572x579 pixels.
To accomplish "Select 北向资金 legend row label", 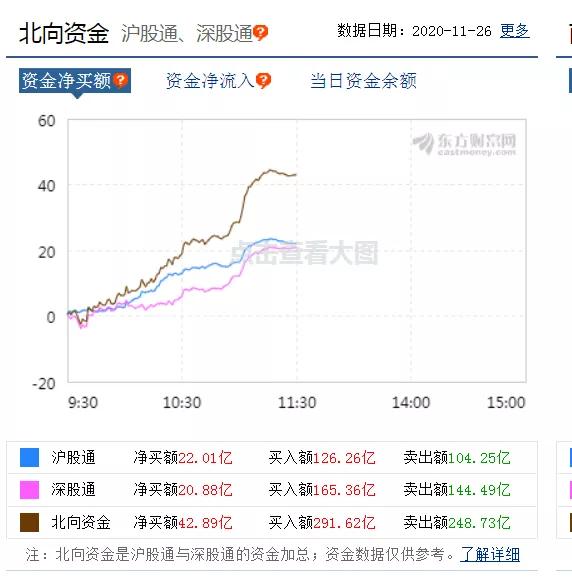I will click(81, 522).
